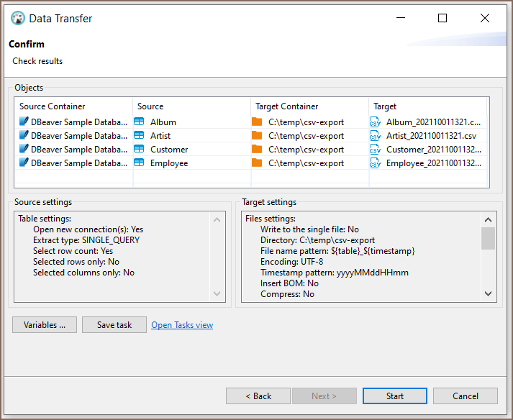Open the Tasks view link

tap(182, 325)
